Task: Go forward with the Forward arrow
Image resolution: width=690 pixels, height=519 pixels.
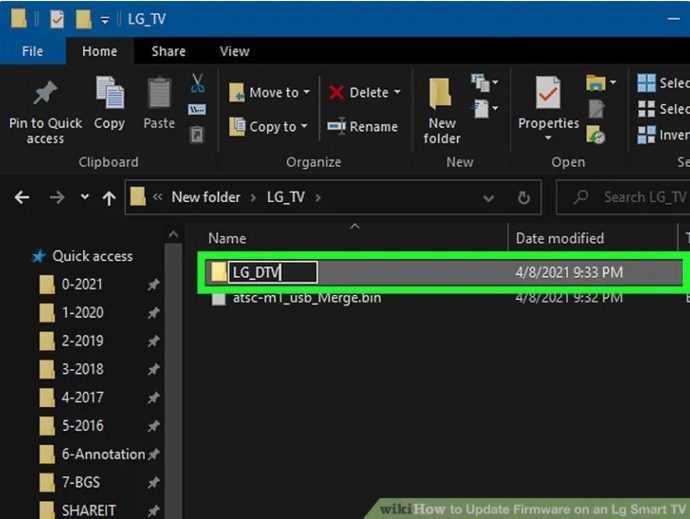Action: (57, 197)
